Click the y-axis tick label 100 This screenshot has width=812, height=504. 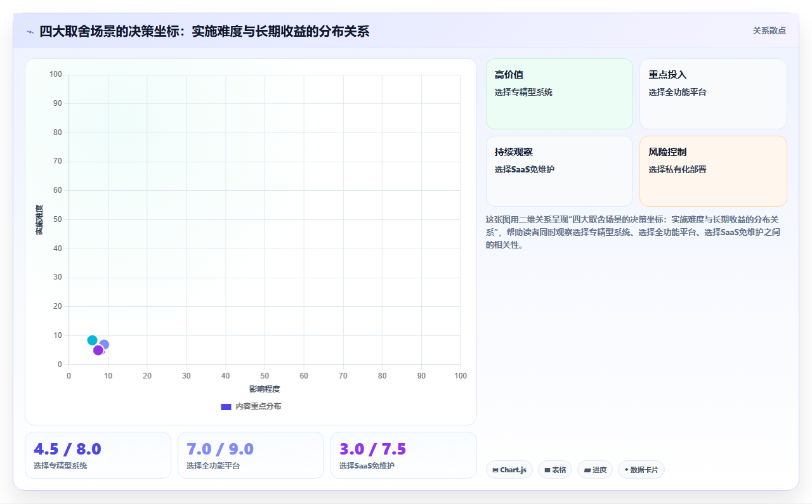[56, 75]
